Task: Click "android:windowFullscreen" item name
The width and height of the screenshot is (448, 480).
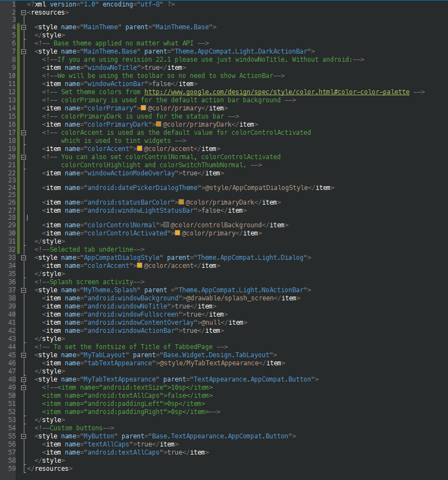Action: coord(133,314)
